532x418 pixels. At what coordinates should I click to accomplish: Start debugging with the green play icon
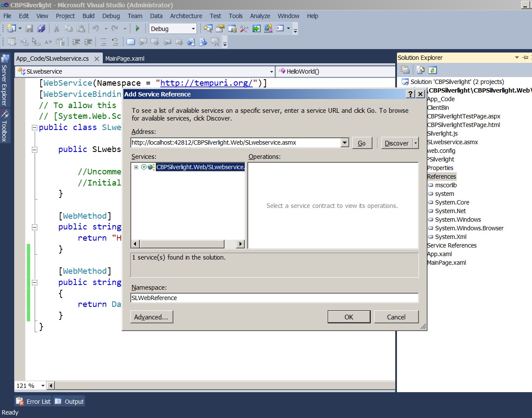pyautogui.click(x=137, y=28)
